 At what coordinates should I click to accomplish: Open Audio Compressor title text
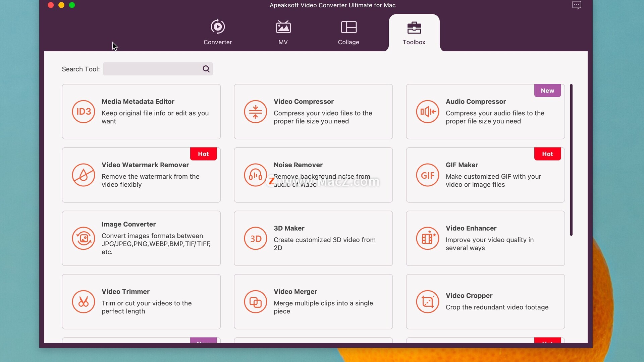476,102
